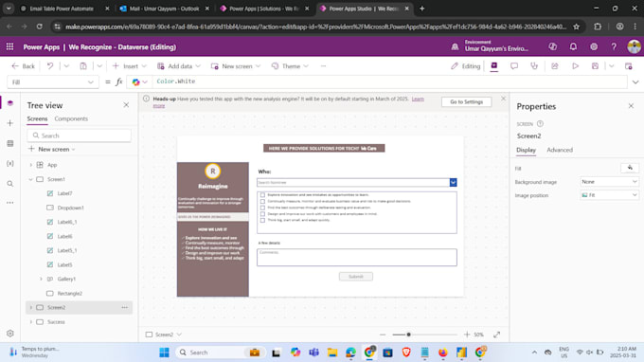Screen dimensions: 644x362
Task: Open the Comments icon in command bar
Action: tap(514, 65)
